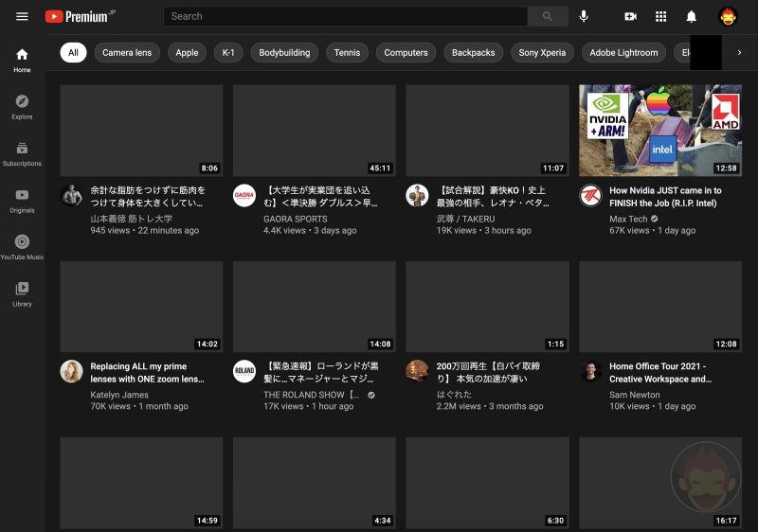
Task: Open Explore in sidebar
Action: point(22,107)
